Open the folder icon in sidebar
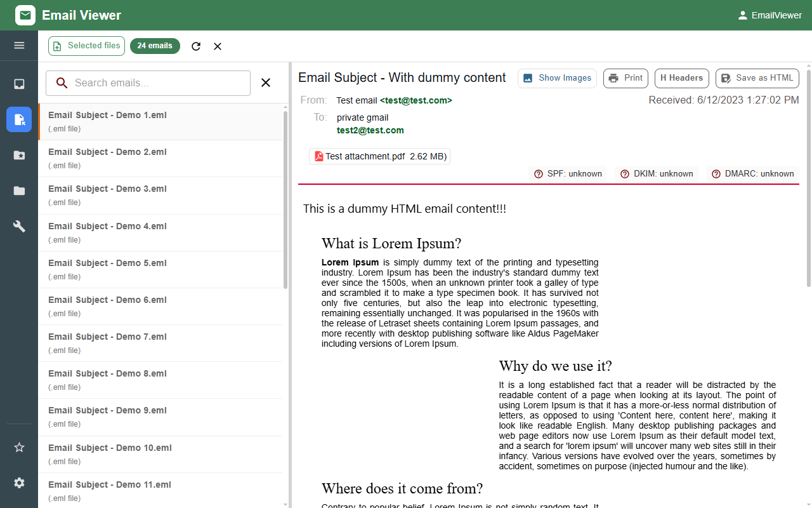 [19, 190]
